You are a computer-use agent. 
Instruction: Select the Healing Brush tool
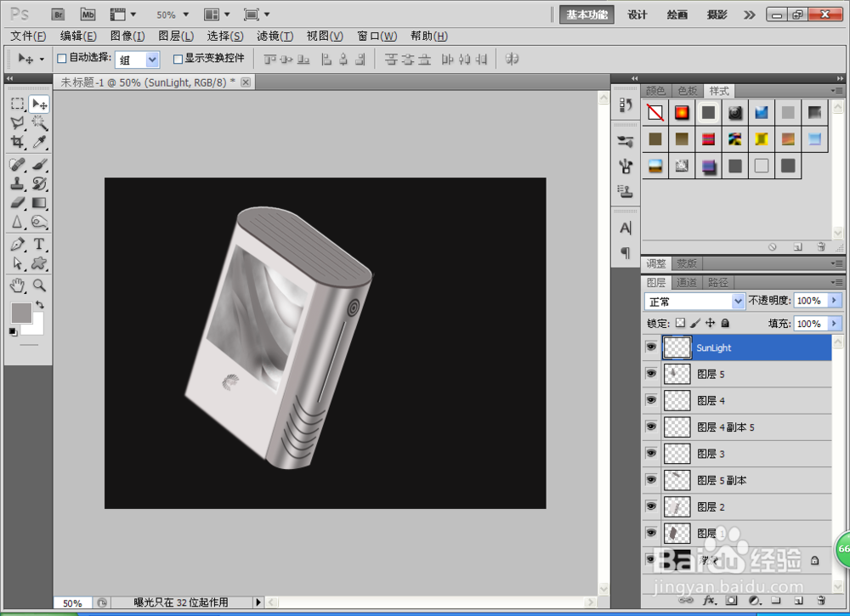coord(17,164)
